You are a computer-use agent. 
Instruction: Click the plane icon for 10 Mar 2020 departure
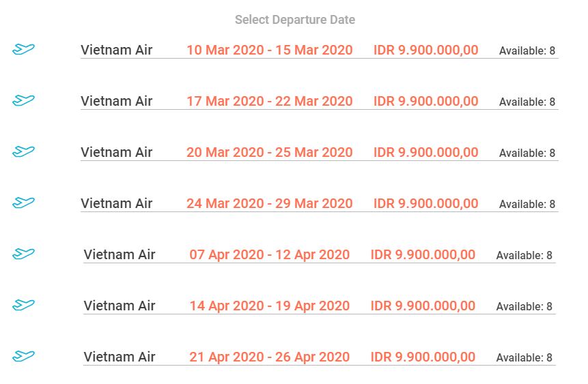[x=23, y=49]
